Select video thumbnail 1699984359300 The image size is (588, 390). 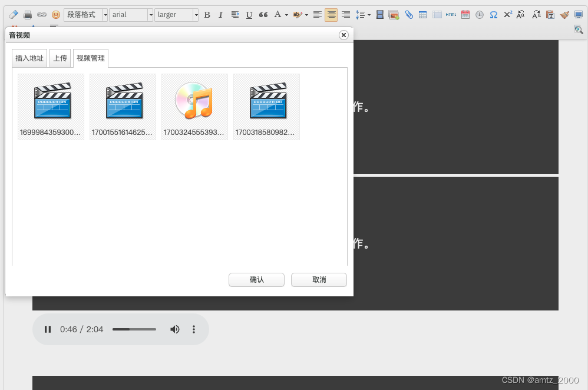coord(51,107)
